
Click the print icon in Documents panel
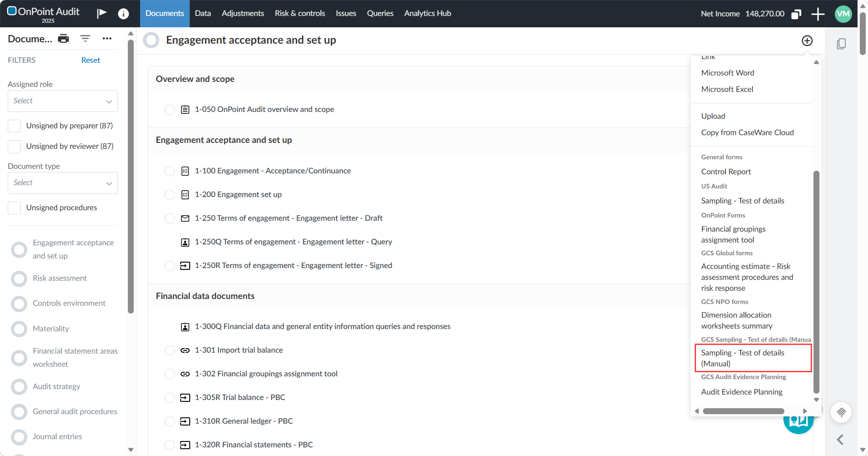[64, 39]
